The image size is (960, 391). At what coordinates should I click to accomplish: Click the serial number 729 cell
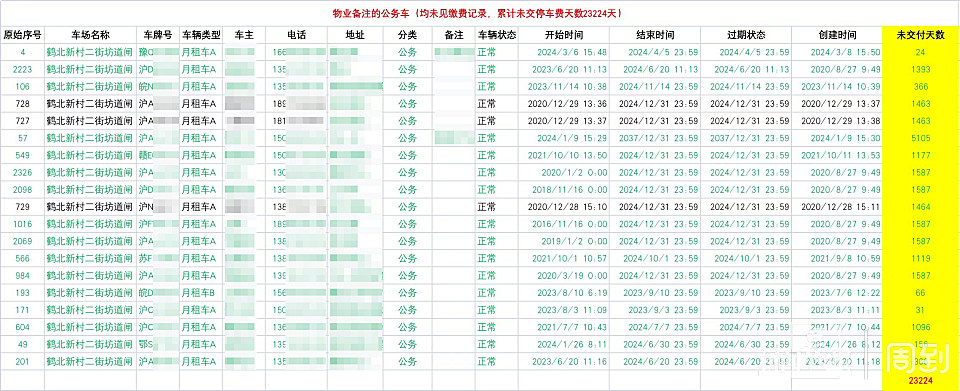click(23, 207)
